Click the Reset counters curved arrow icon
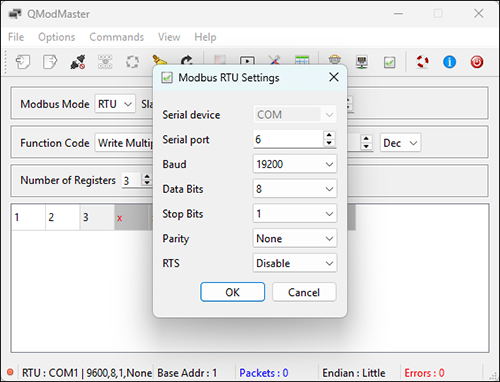 coord(187,60)
